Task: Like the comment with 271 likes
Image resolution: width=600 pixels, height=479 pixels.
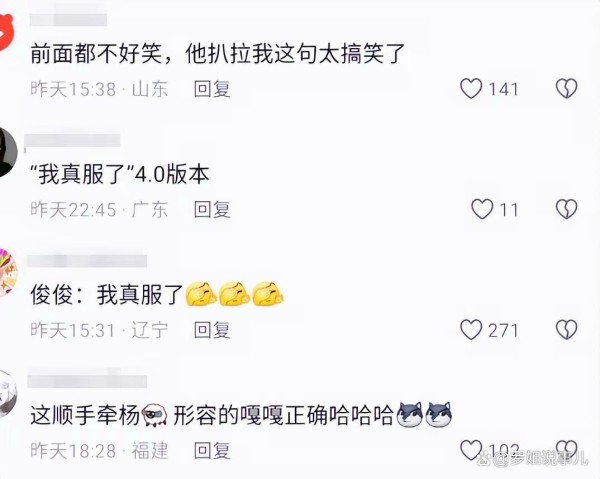Action: click(471, 330)
